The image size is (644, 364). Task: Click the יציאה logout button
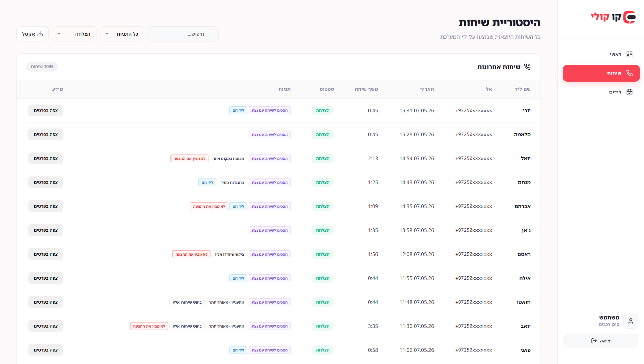[x=601, y=341]
